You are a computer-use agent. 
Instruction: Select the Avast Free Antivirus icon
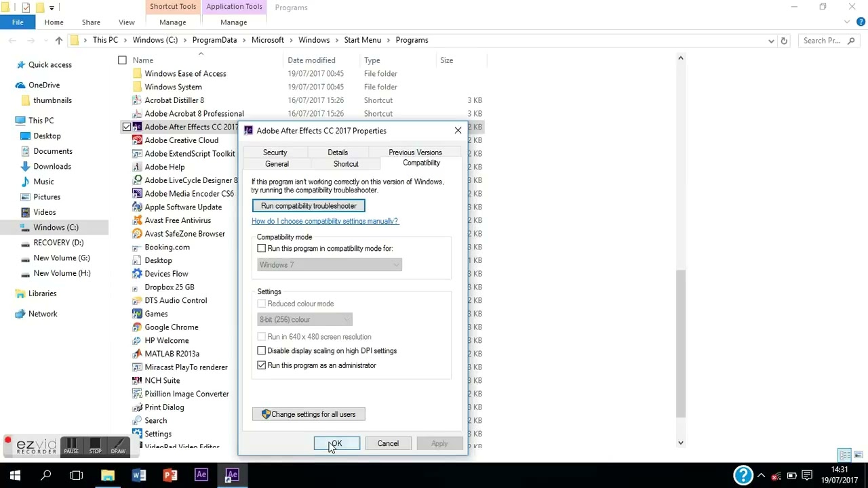137,220
